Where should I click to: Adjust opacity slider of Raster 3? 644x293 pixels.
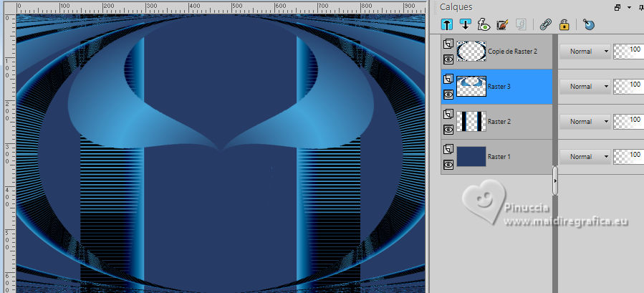click(628, 87)
